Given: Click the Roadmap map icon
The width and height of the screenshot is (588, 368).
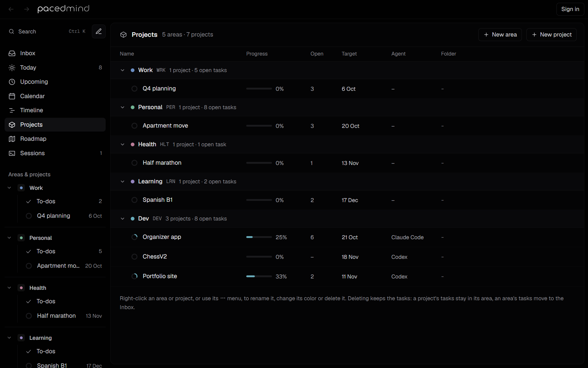Looking at the screenshot, I should pos(12,139).
